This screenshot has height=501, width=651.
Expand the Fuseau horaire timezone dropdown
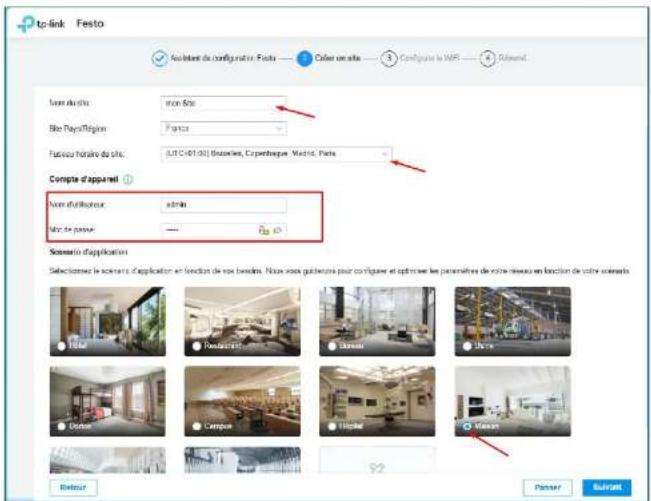pyautogui.click(x=276, y=154)
